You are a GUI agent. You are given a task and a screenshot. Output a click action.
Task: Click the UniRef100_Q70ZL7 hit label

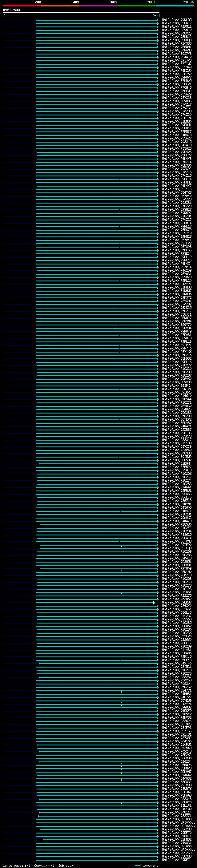[176, 104]
